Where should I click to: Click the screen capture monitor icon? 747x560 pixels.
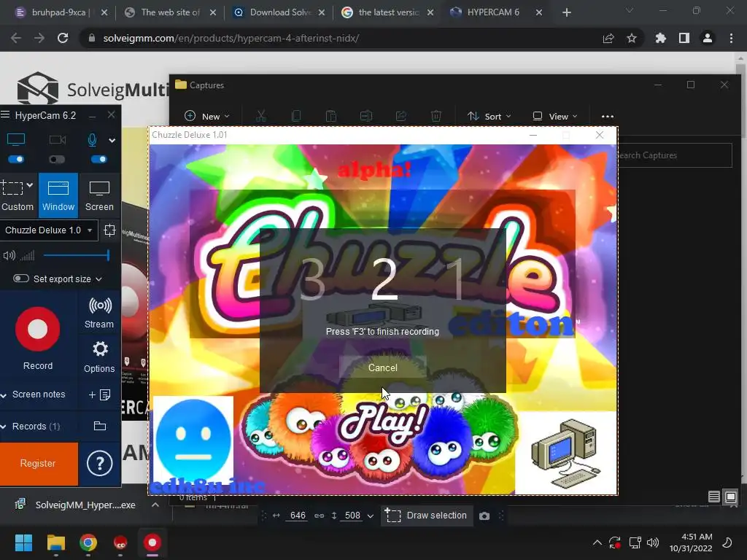[16, 139]
